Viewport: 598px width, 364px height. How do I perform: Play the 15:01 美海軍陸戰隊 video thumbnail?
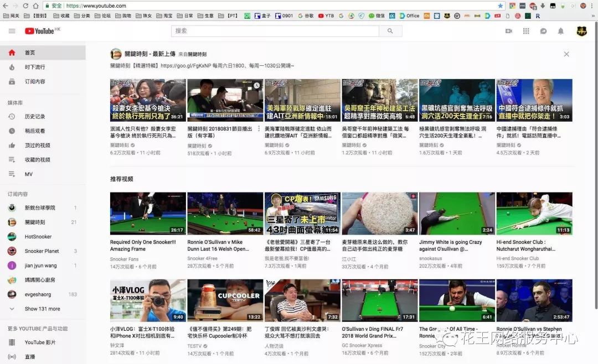coord(302,100)
